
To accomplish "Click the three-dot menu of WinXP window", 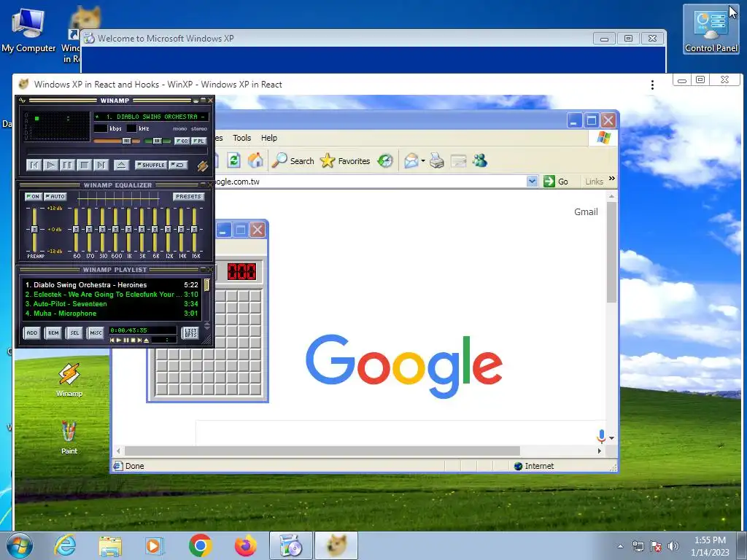I will pos(652,85).
